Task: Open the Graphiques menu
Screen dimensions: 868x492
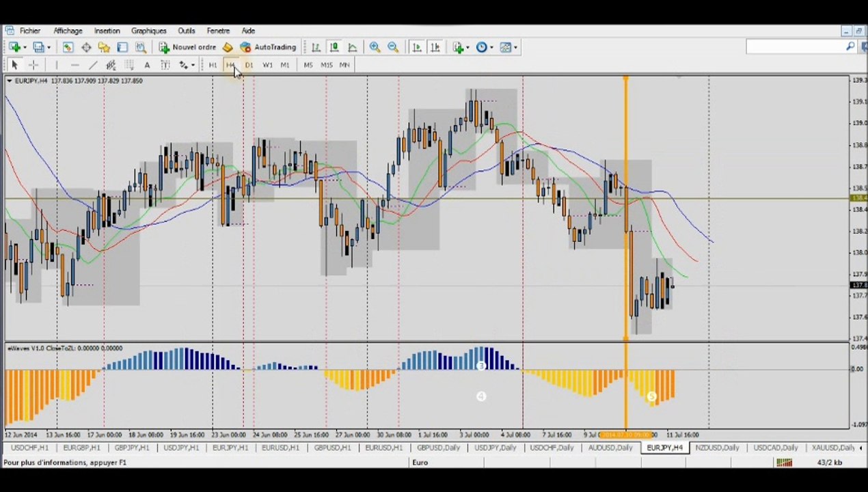Action: pos(148,31)
